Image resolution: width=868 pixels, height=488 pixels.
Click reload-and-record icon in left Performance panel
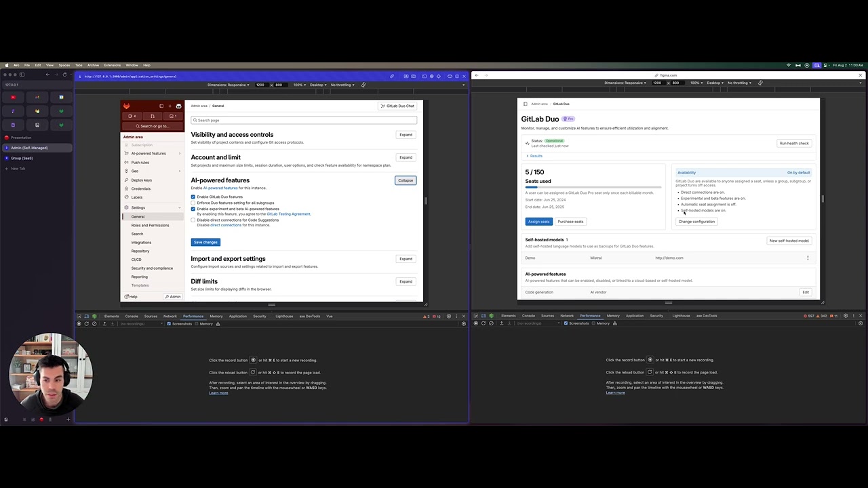pos(86,324)
